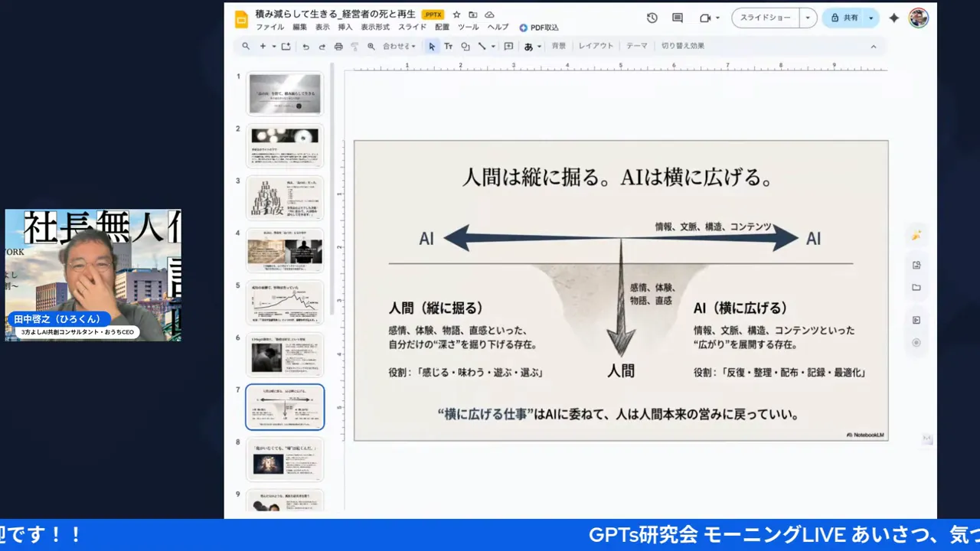Open the slideshow options dropdown arrow
The width and height of the screenshot is (980, 551).
click(808, 17)
